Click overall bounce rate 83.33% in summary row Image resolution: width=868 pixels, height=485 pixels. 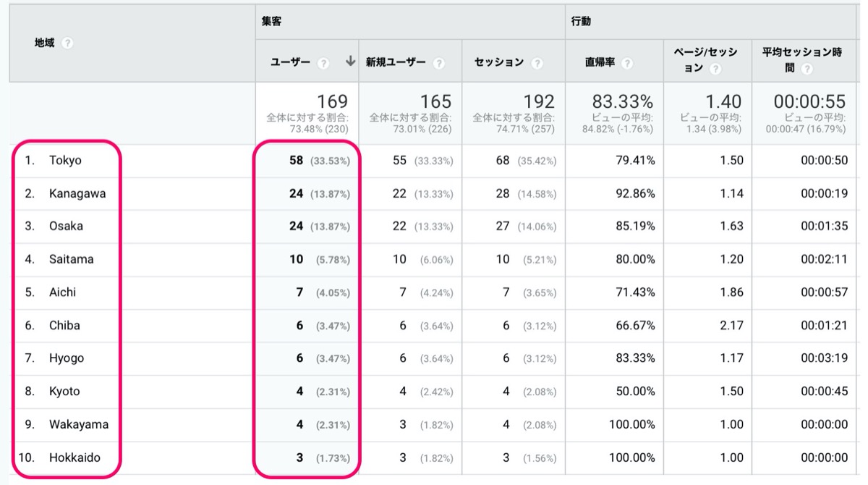[623, 102]
